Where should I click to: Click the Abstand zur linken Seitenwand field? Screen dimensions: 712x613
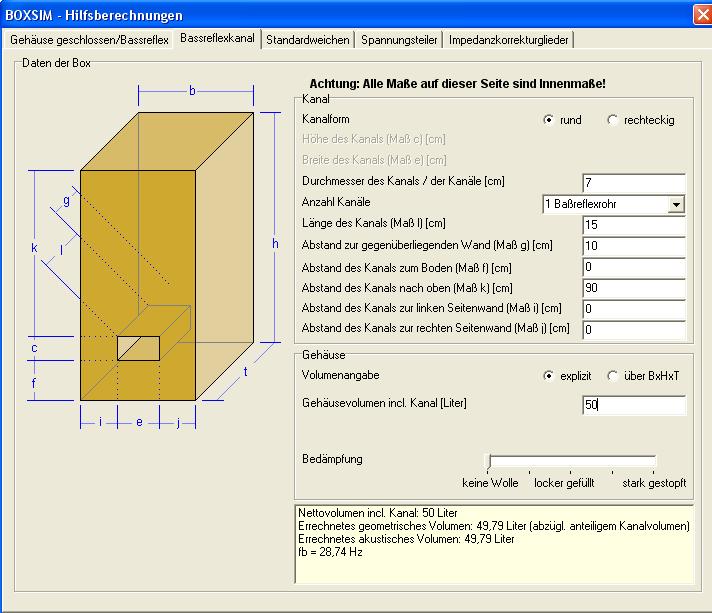tap(633, 309)
